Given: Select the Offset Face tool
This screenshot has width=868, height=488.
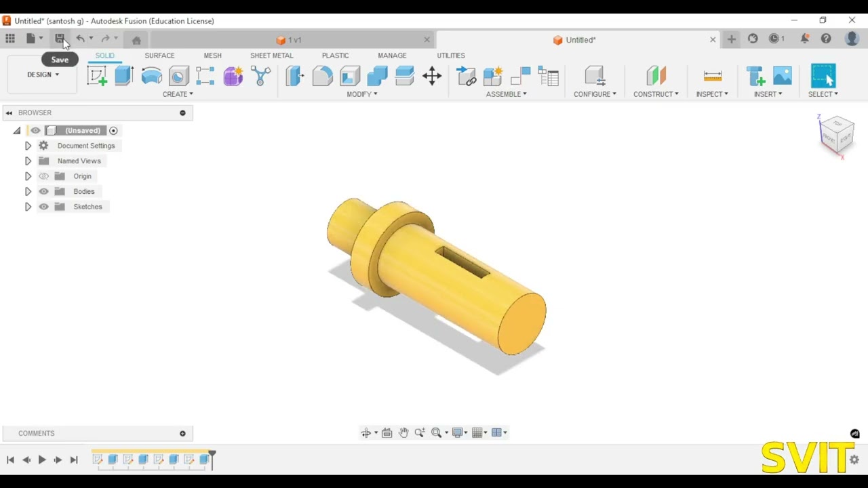Looking at the screenshot, I should tap(405, 76).
